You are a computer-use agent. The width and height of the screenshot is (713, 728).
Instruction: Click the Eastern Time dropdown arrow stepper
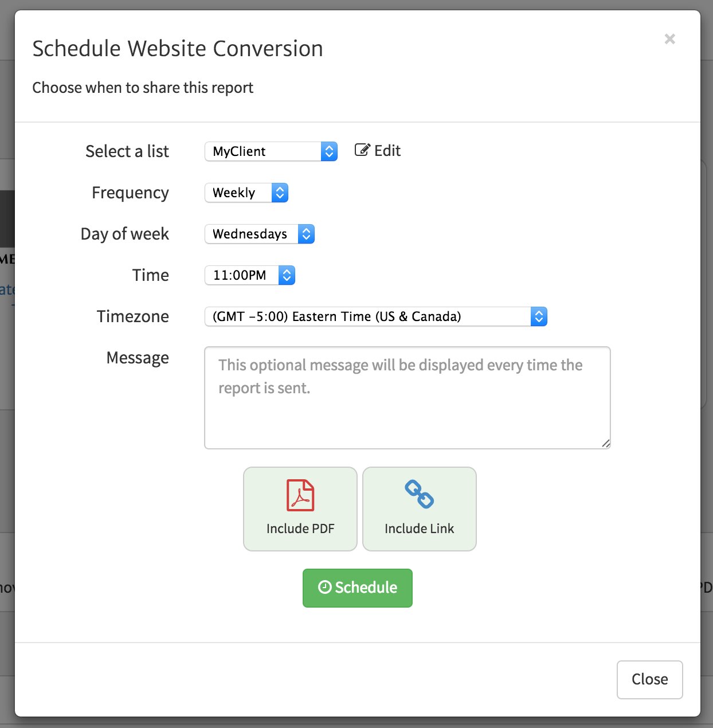tap(539, 316)
